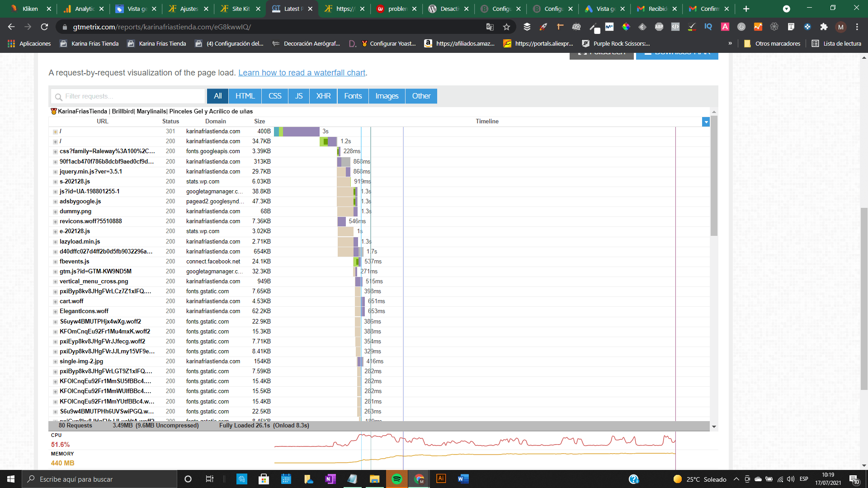Open Purple Rock Scissors bookmark
Image resolution: width=868 pixels, height=488 pixels.
(x=616, y=43)
